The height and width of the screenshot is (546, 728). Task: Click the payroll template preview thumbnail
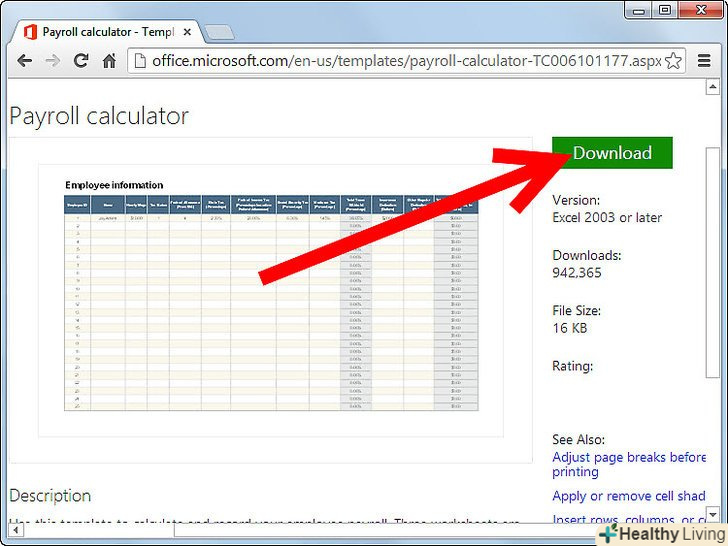click(x=271, y=300)
